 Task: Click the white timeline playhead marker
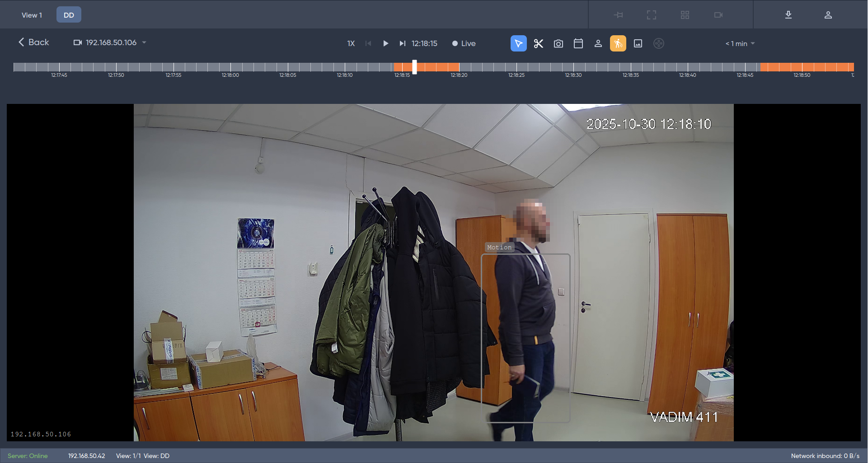[x=414, y=67]
